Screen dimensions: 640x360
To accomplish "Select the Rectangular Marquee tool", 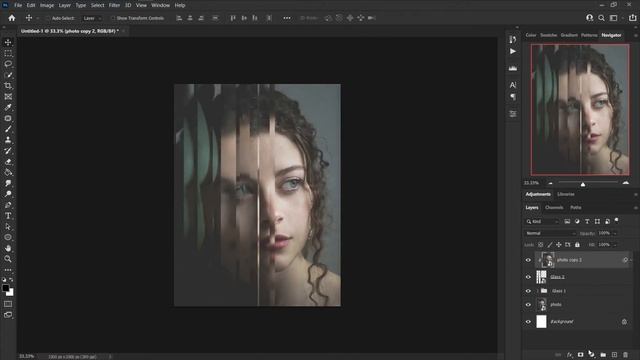I will (x=8, y=53).
